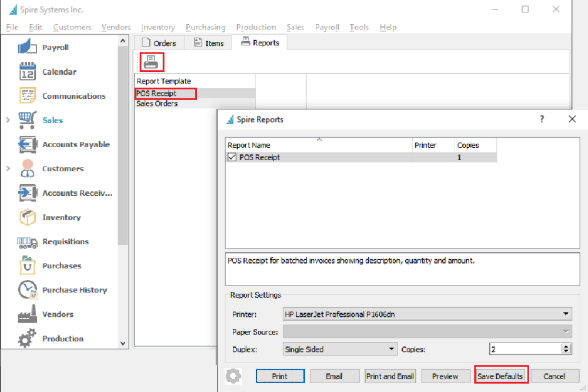Uncheck the POS Receipt report checkbox

tap(232, 157)
